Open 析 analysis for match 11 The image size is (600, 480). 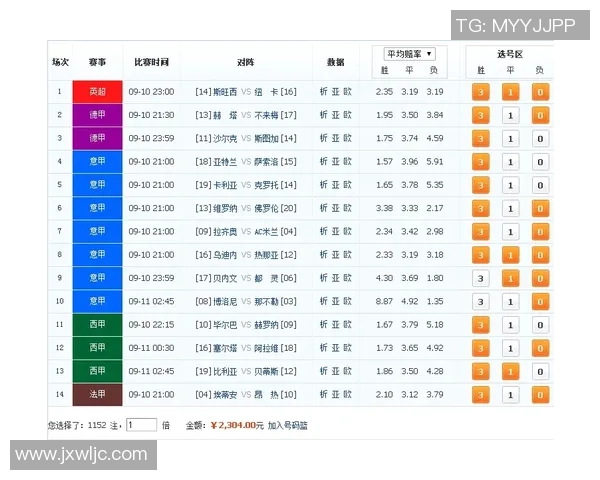coord(324,325)
